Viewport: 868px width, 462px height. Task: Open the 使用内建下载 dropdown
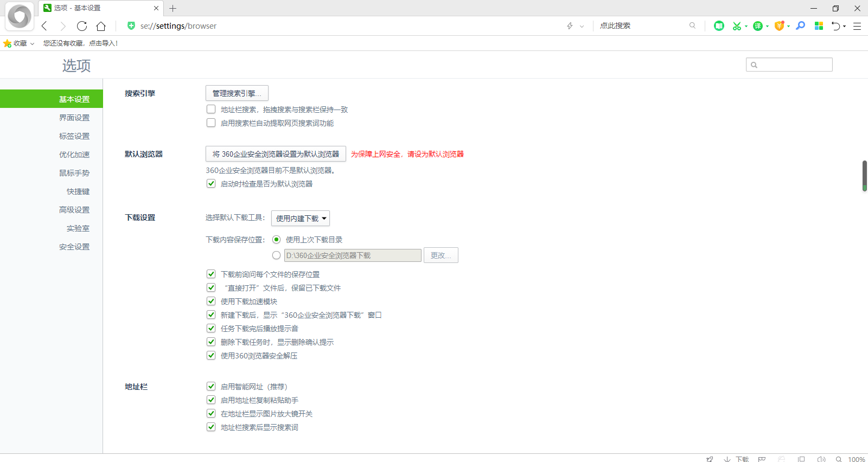301,218
